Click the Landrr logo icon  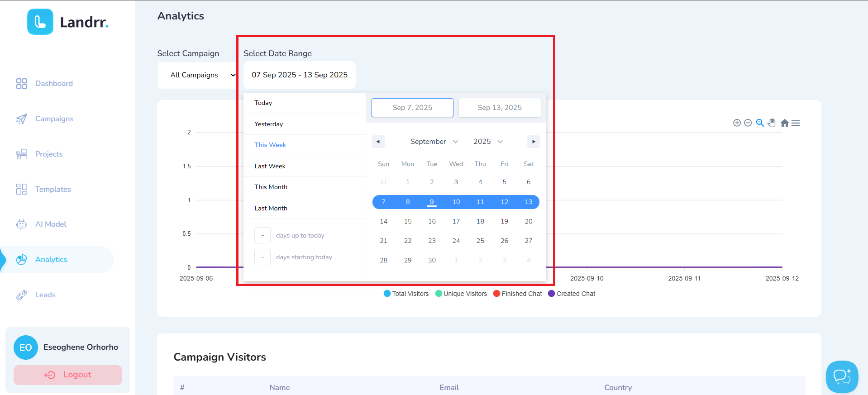coord(40,22)
